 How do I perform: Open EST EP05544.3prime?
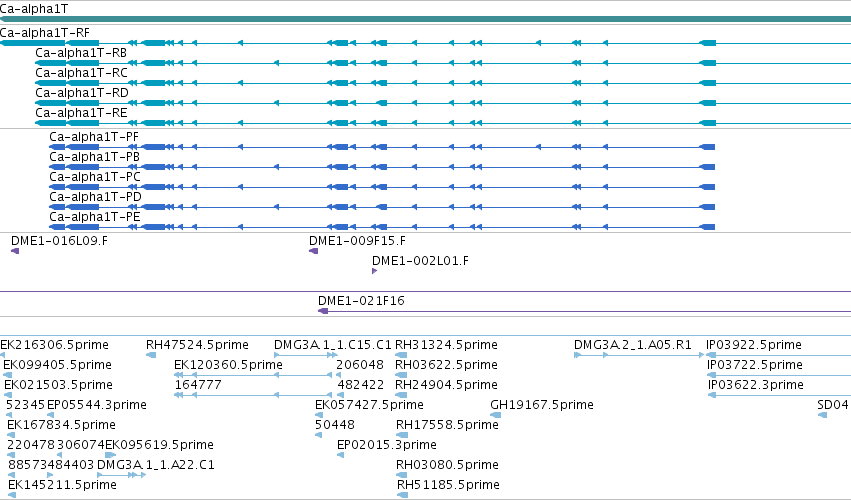(x=97, y=405)
